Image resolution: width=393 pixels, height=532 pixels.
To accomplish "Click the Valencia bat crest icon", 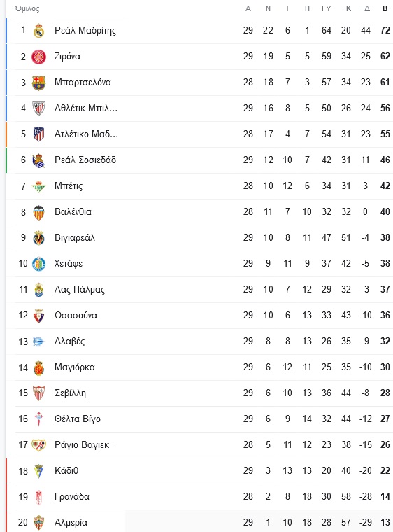I will 38,212.
